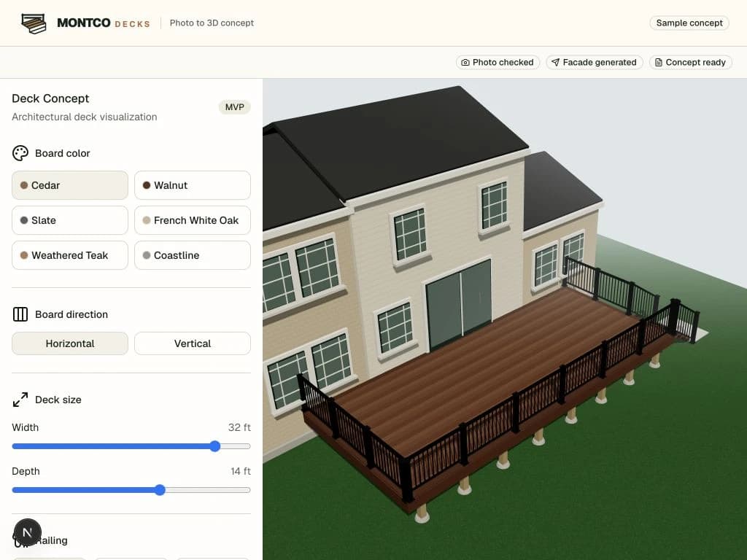Screen dimensions: 747x560
Task: Pick French White Oak board color
Action: coord(193,220)
